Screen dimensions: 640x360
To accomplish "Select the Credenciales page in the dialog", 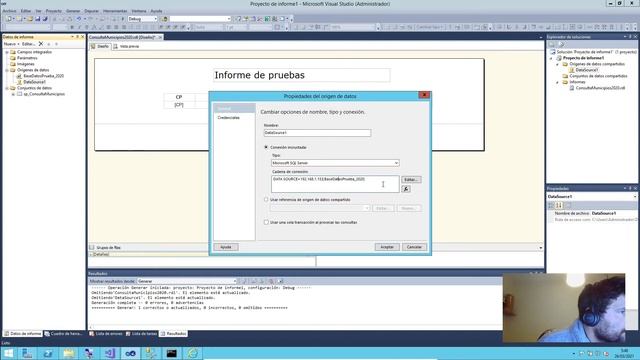I will click(229, 118).
